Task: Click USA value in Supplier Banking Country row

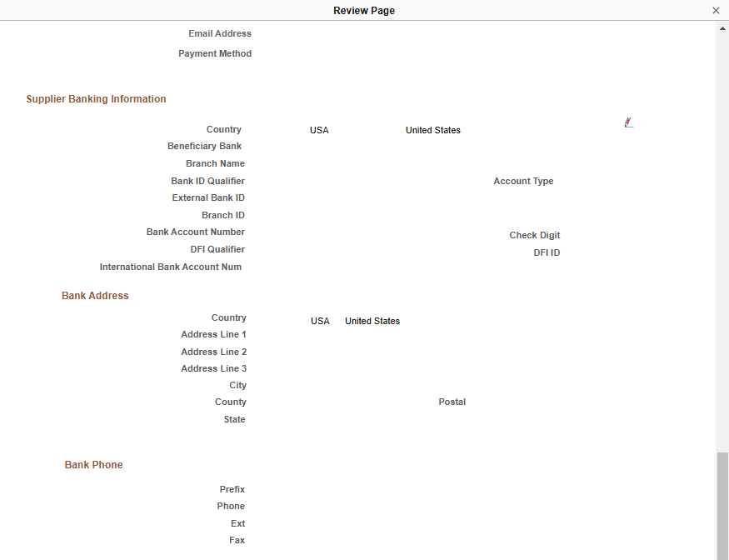Action: 319,130
